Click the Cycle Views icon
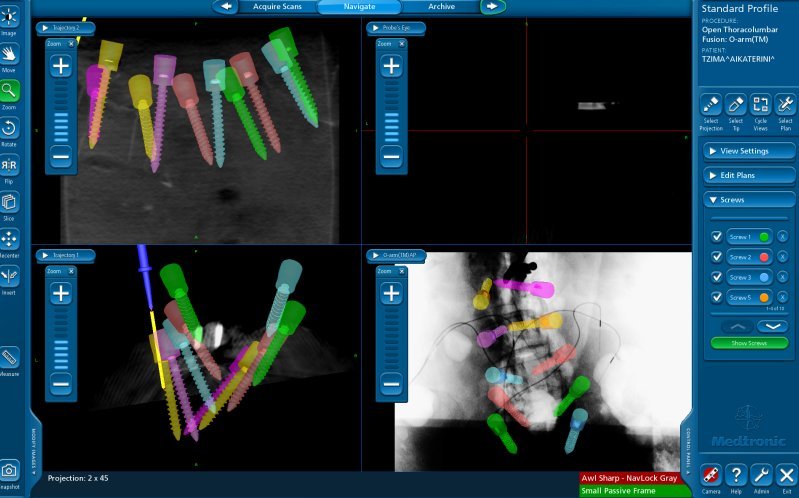799x498 pixels. pyautogui.click(x=760, y=105)
